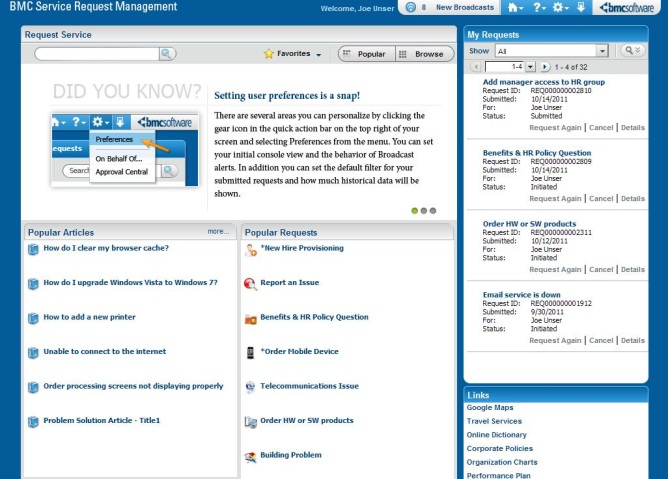Open the 1-4 page range dropdown
The image size is (668, 479).
tap(530, 66)
